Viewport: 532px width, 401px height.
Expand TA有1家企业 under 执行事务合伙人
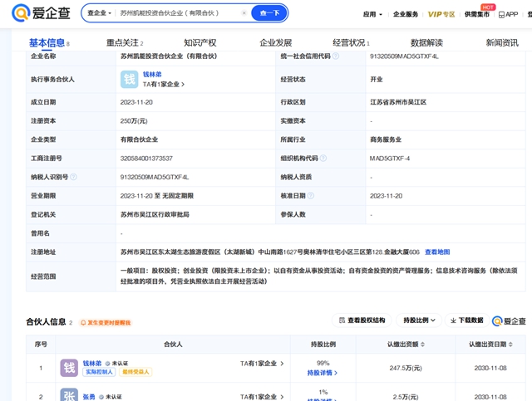(x=164, y=84)
